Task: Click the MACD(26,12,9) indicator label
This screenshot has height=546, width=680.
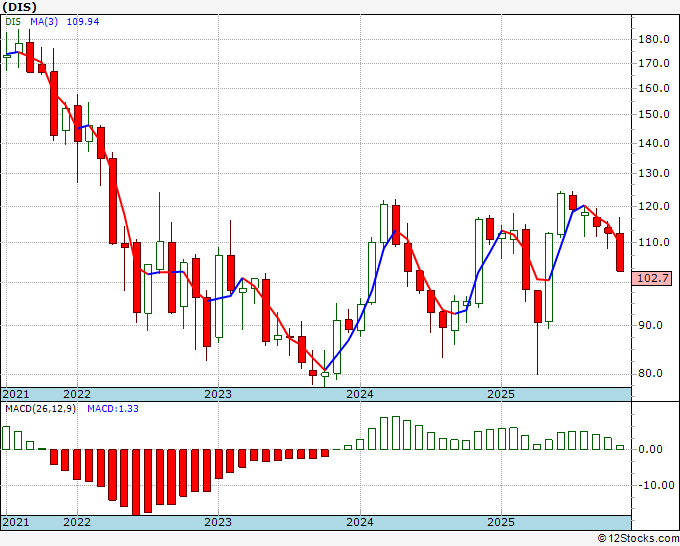Action: tap(40, 409)
